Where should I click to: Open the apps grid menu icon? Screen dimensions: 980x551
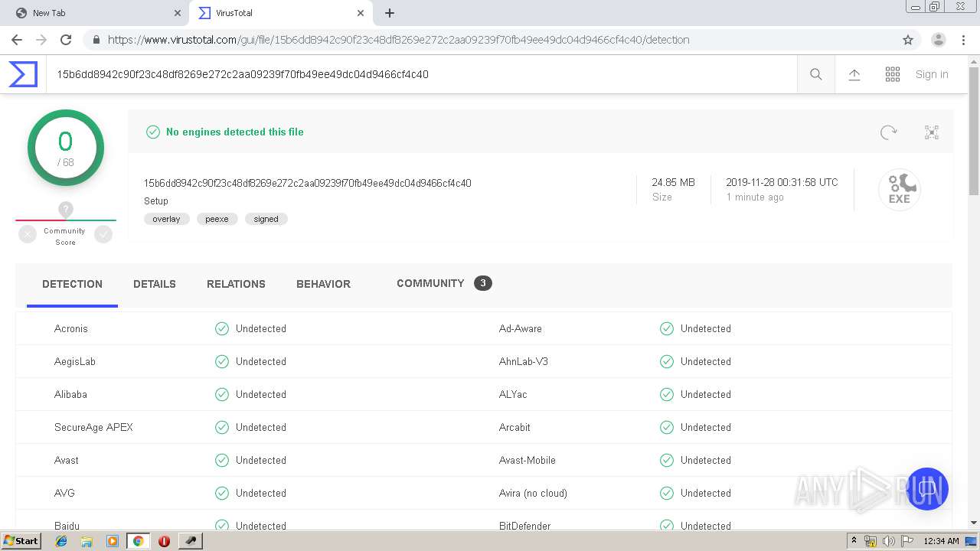[x=893, y=74]
